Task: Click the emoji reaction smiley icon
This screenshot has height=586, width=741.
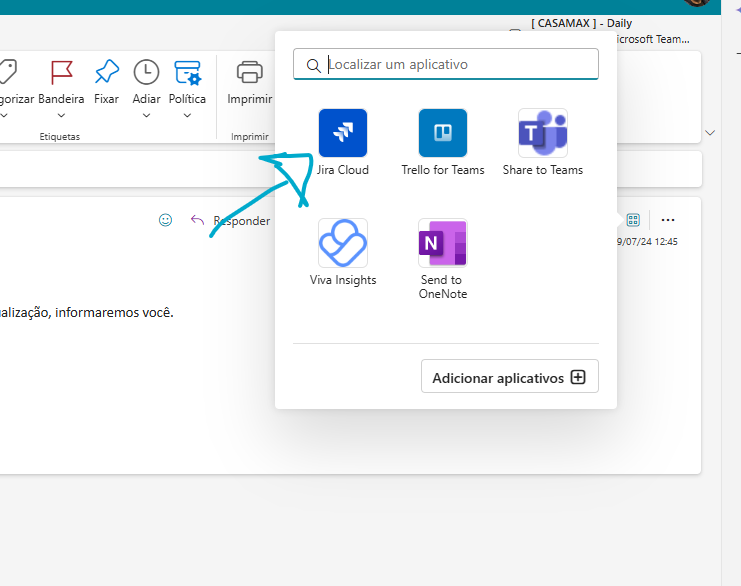Action: click(x=165, y=220)
